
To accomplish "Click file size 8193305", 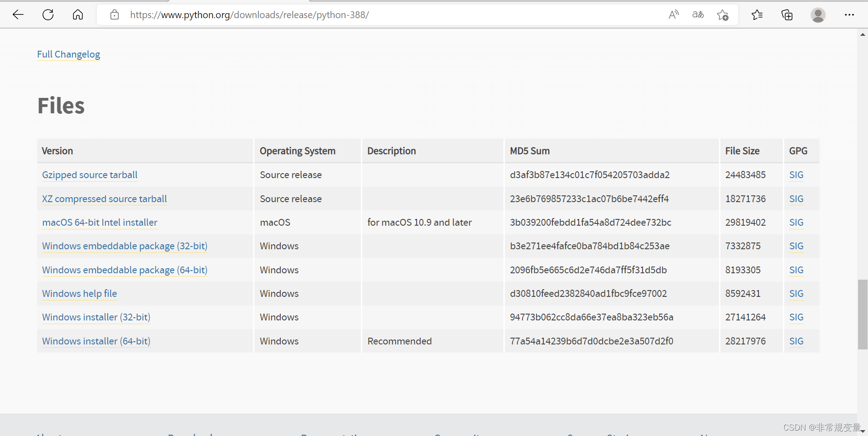I will pyautogui.click(x=743, y=270).
